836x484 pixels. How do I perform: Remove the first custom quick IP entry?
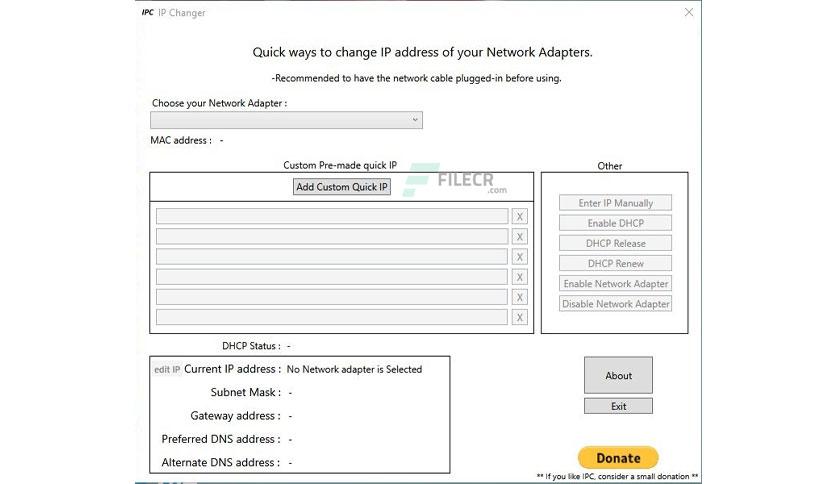[519, 216]
